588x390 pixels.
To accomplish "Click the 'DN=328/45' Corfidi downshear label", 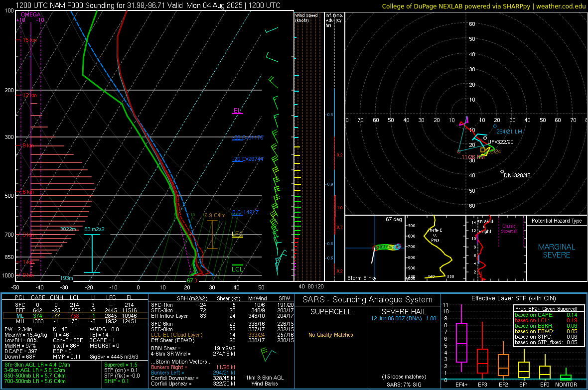I will tap(517, 175).
